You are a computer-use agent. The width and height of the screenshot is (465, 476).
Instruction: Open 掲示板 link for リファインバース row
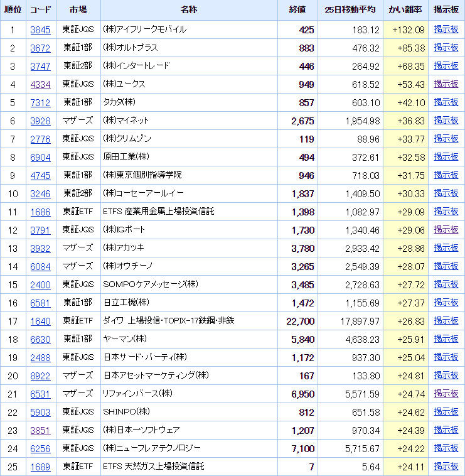tap(446, 394)
